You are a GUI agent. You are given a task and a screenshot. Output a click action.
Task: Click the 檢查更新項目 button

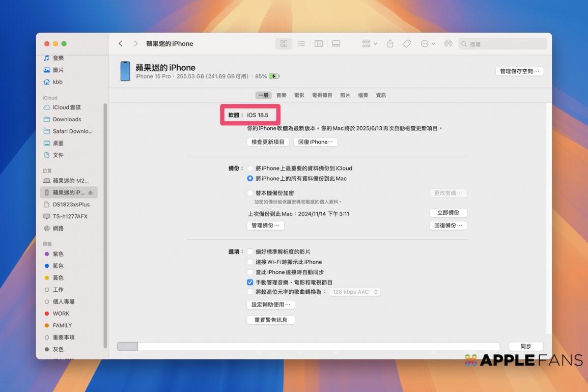pyautogui.click(x=268, y=142)
